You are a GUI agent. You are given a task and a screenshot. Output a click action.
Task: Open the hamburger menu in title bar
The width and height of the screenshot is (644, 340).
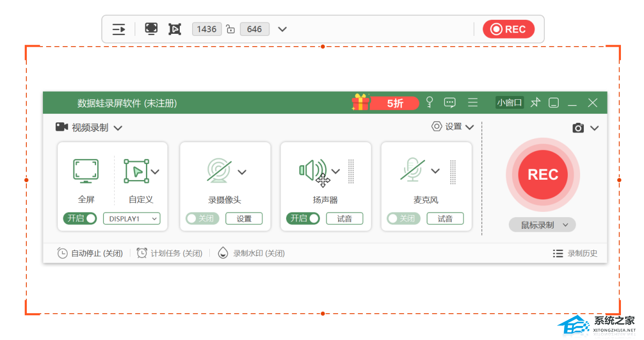pos(473,102)
